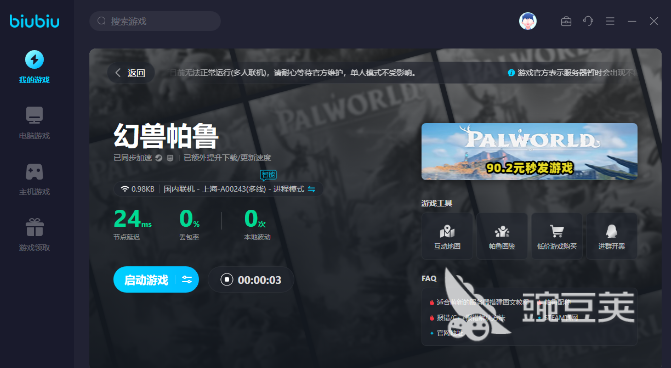This screenshot has width=671, height=368.
Task: Go back with the 返回 button
Action: point(131,73)
